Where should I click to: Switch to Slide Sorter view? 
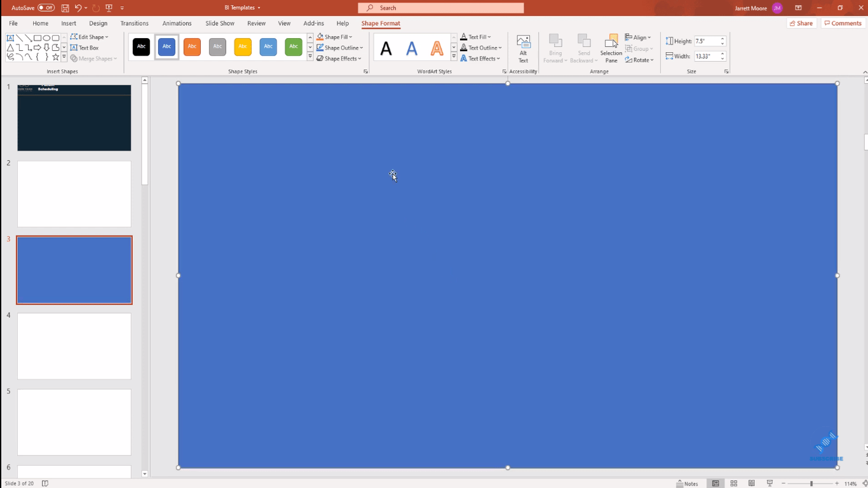coord(733,484)
